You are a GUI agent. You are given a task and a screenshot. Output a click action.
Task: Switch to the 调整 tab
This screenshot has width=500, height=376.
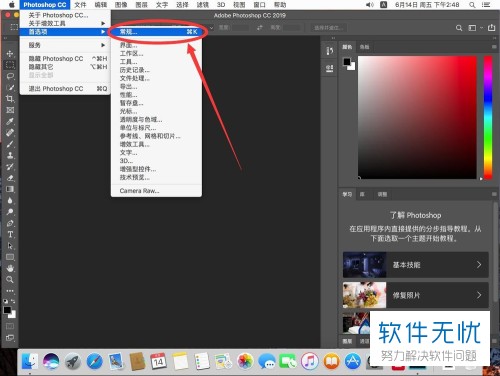pyautogui.click(x=382, y=194)
